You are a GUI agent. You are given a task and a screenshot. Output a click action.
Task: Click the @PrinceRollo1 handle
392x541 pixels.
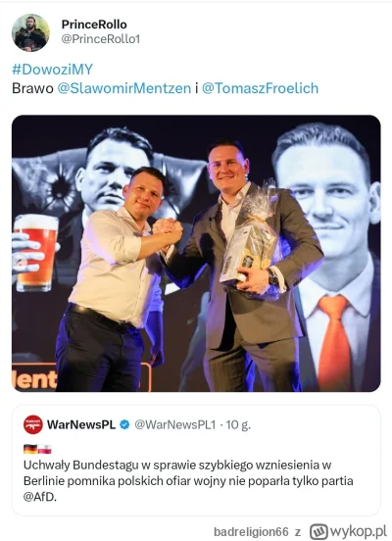click(x=101, y=39)
